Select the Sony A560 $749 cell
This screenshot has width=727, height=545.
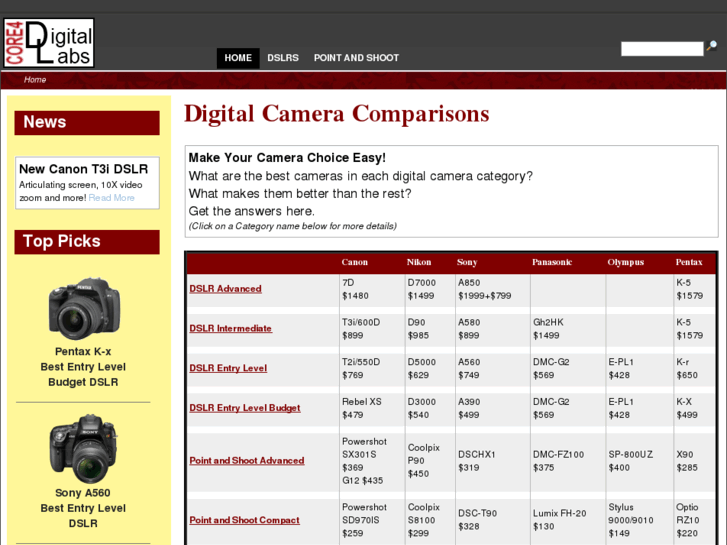point(493,369)
